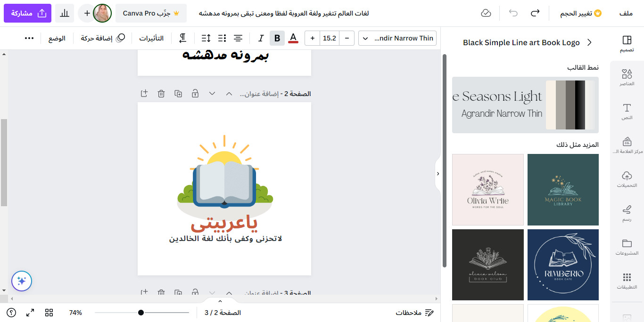Apply the Seasons Light template font style
Image resolution: width=644 pixels, height=322 pixels.
[525, 105]
